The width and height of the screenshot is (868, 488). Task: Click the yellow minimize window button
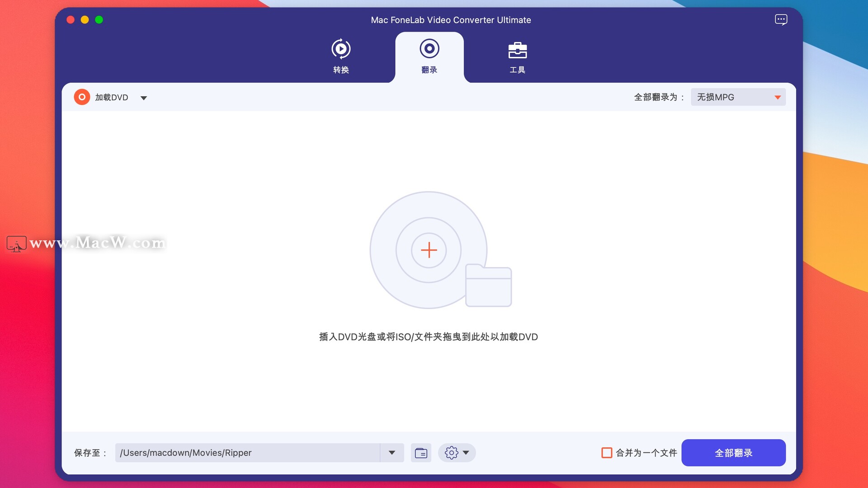85,20
